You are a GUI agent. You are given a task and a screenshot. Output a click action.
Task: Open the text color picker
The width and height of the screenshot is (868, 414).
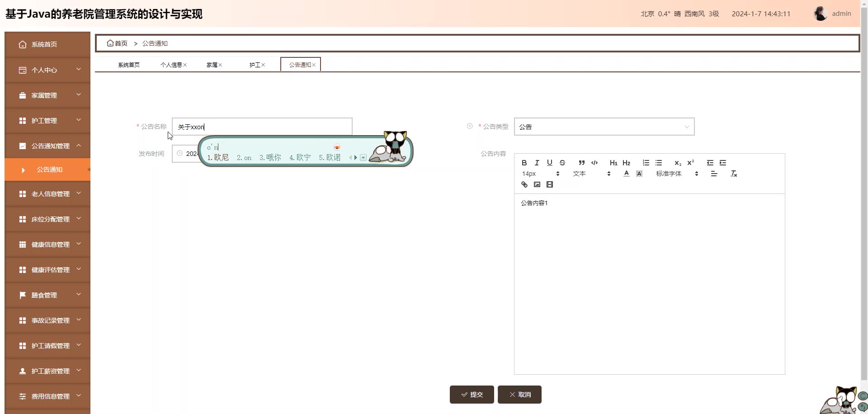pos(626,174)
